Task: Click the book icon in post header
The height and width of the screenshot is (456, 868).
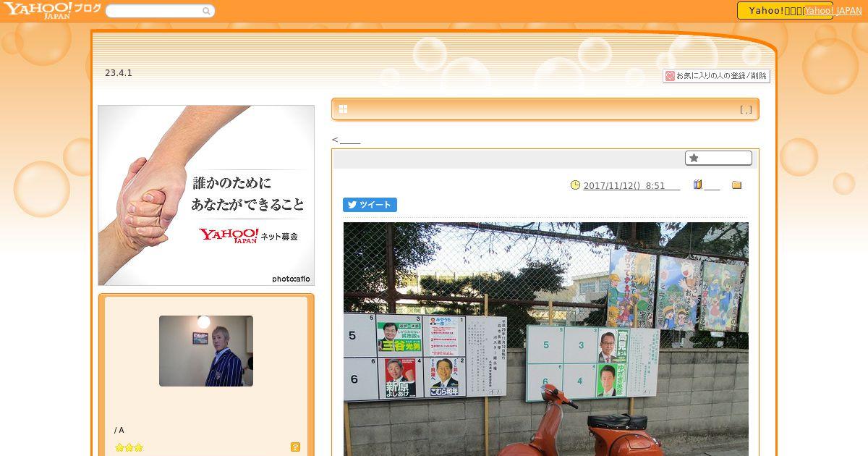Action: 697,185
